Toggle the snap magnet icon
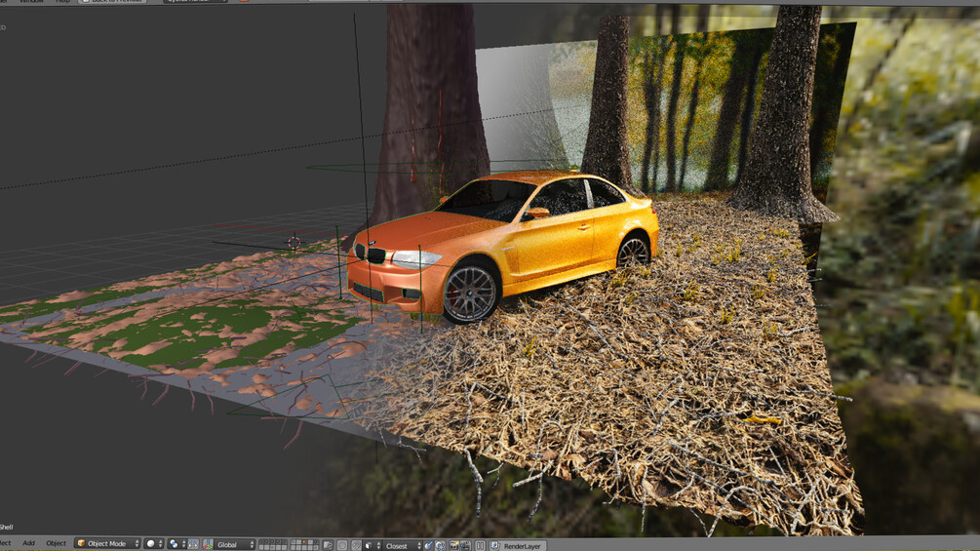This screenshot has height=551, width=980. pyautogui.click(x=356, y=545)
